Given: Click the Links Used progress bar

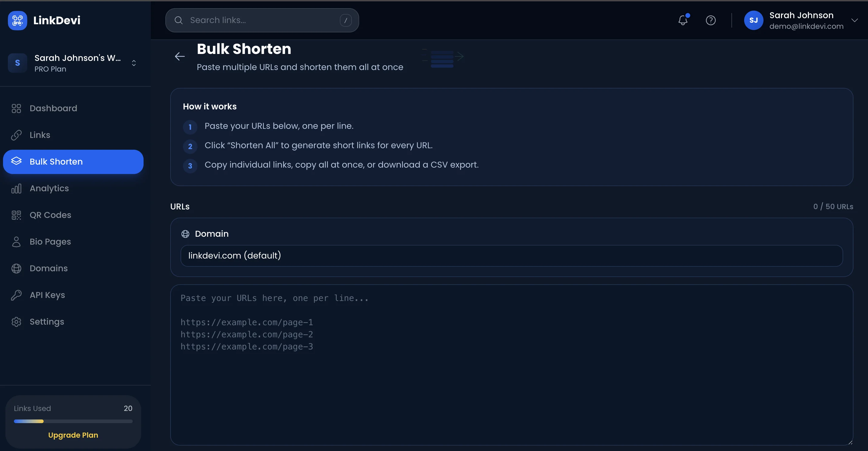Looking at the screenshot, I should click(x=73, y=421).
